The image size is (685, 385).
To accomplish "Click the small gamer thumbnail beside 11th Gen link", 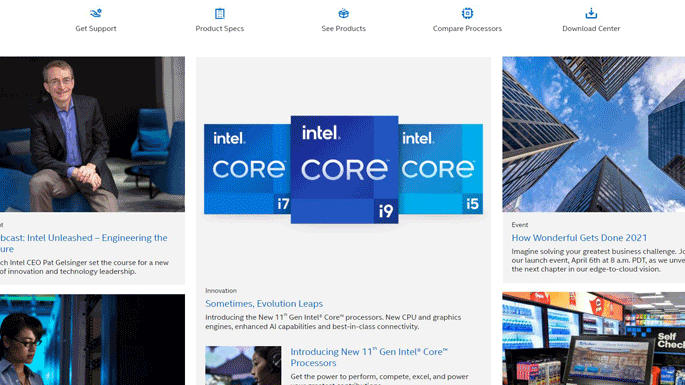I will click(243, 366).
